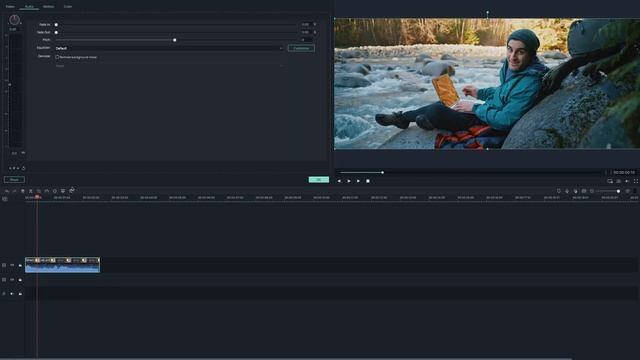
Task: Click the speed icon in timeline toolbar
Action: (47, 191)
